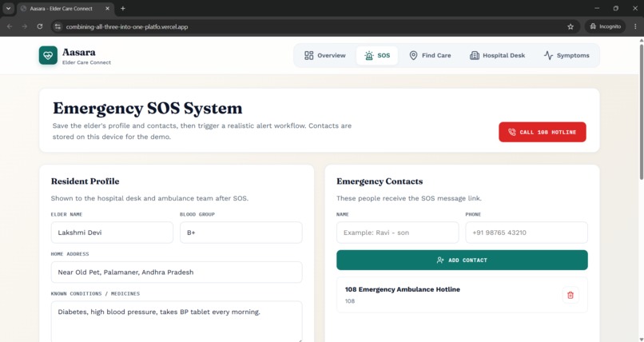Click the Add Contact button
The width and height of the screenshot is (644, 342).
tap(462, 260)
